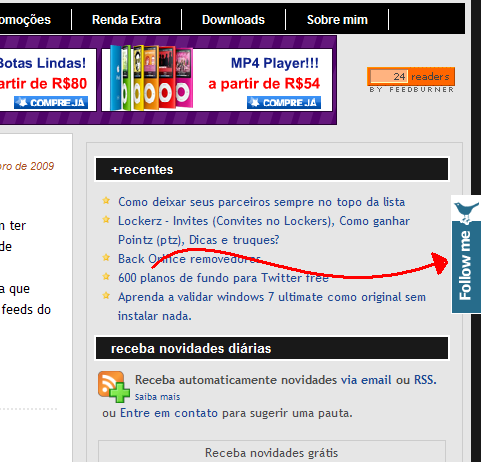The image size is (481, 462).
Task: Click the star beside the Lockerz link
Action: tap(106, 219)
